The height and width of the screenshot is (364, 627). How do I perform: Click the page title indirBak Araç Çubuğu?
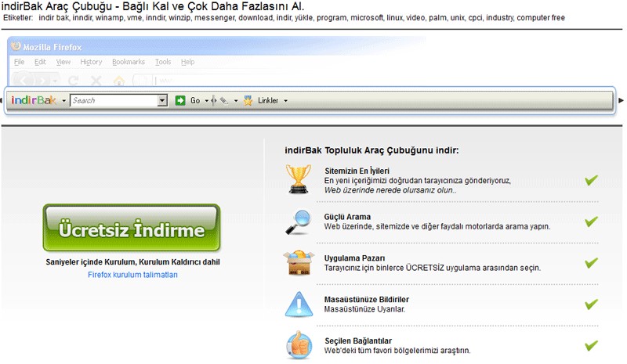coord(152,6)
